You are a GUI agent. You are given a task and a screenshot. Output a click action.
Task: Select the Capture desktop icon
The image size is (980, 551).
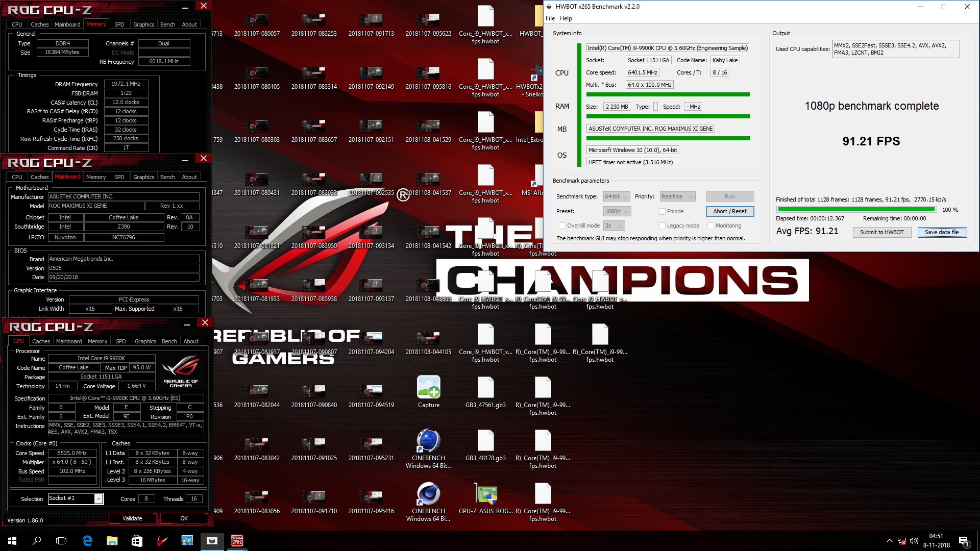pyautogui.click(x=429, y=392)
